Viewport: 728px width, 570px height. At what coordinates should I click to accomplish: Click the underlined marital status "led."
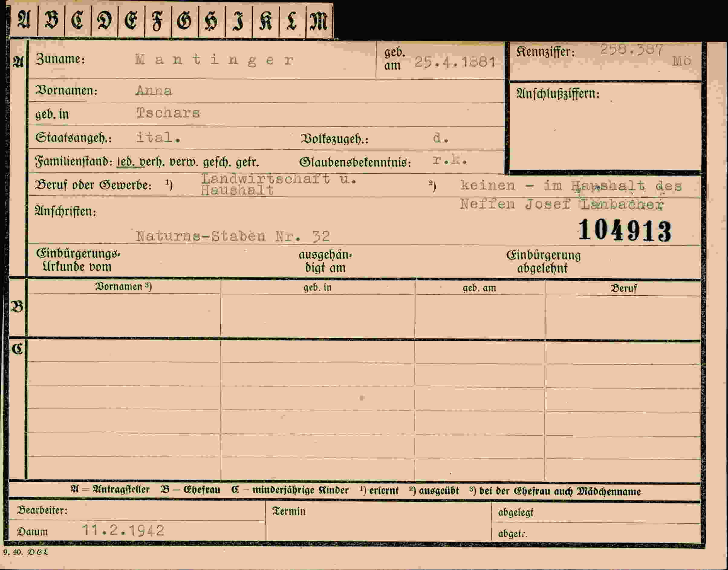tap(126, 162)
